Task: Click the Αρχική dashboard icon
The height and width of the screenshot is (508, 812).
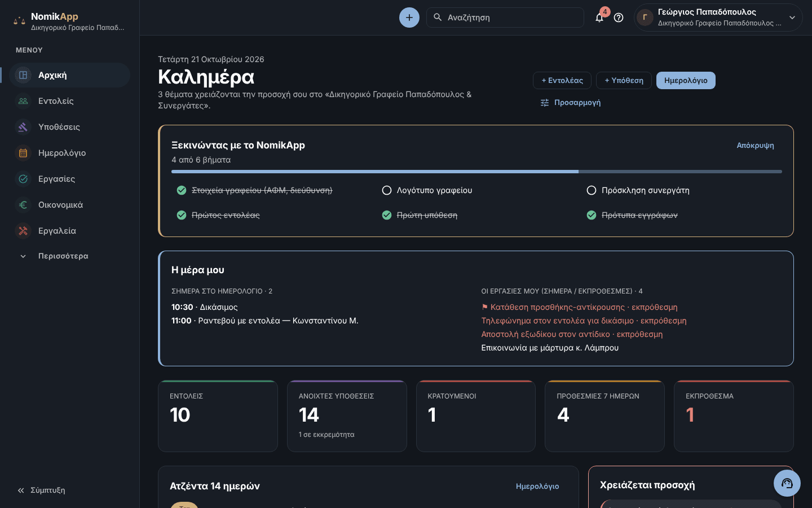Action: click(x=23, y=75)
